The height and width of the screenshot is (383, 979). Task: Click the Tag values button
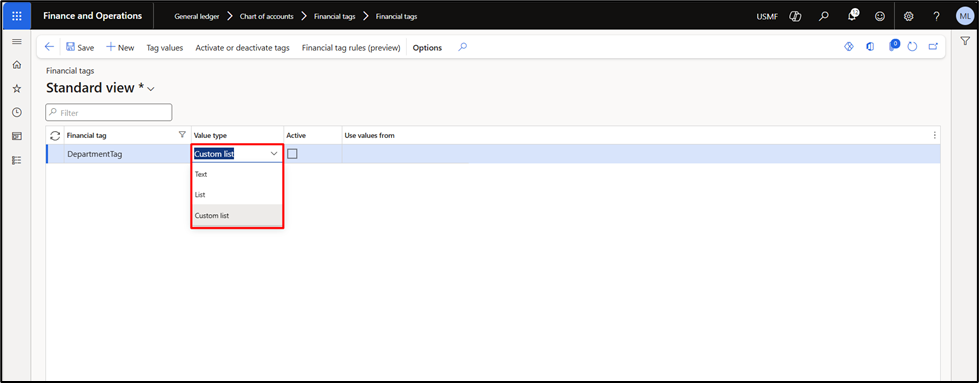[x=165, y=47]
